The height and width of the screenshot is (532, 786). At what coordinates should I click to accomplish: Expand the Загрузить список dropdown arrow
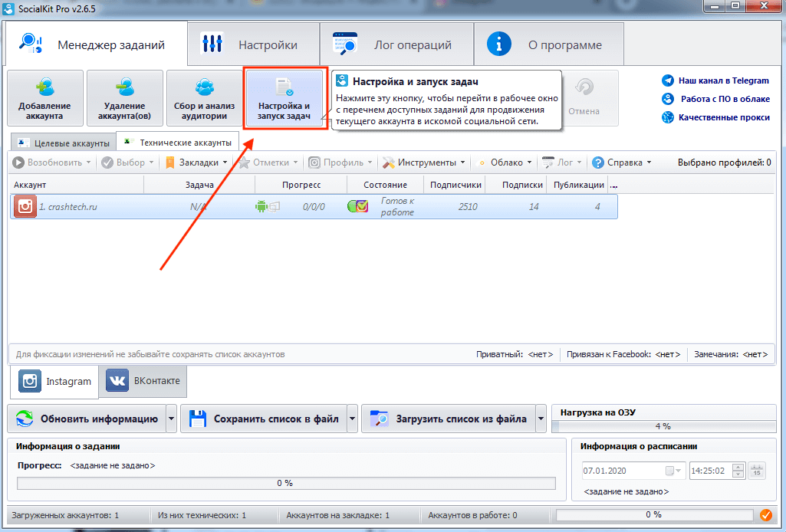point(541,419)
